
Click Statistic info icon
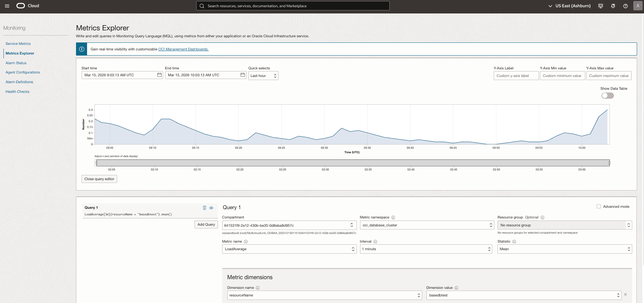click(x=514, y=242)
